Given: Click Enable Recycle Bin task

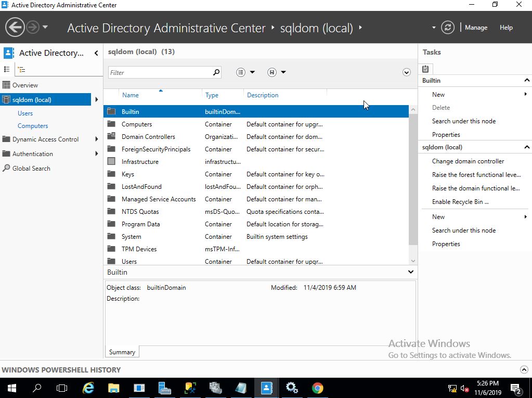Looking at the screenshot, I should coord(460,202).
